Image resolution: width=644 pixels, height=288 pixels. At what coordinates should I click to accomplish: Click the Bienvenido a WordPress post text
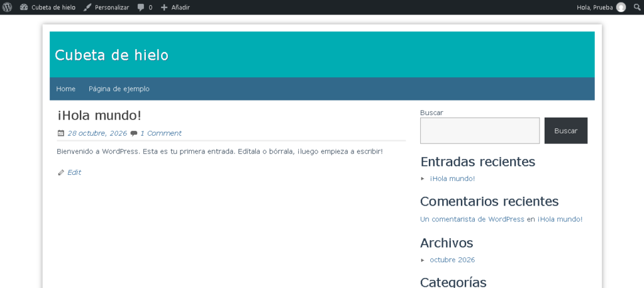[219, 152]
